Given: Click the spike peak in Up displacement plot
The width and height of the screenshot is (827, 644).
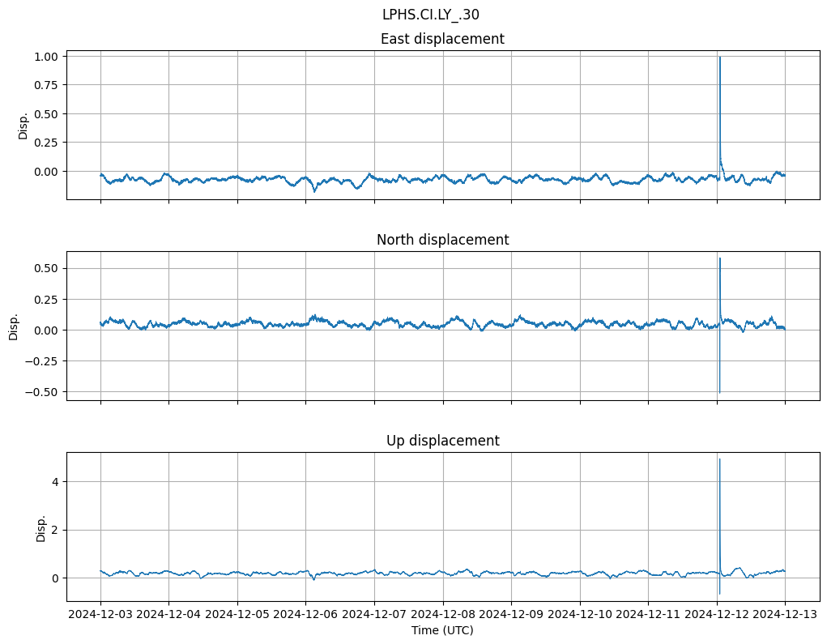Looking at the screenshot, I should [x=719, y=460].
